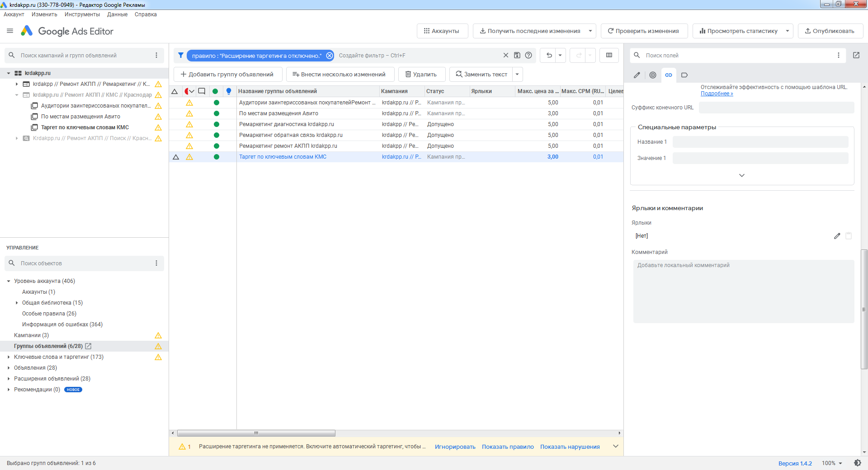The height and width of the screenshot is (470, 868).
Task: Click Заменить текст button
Action: click(481, 74)
